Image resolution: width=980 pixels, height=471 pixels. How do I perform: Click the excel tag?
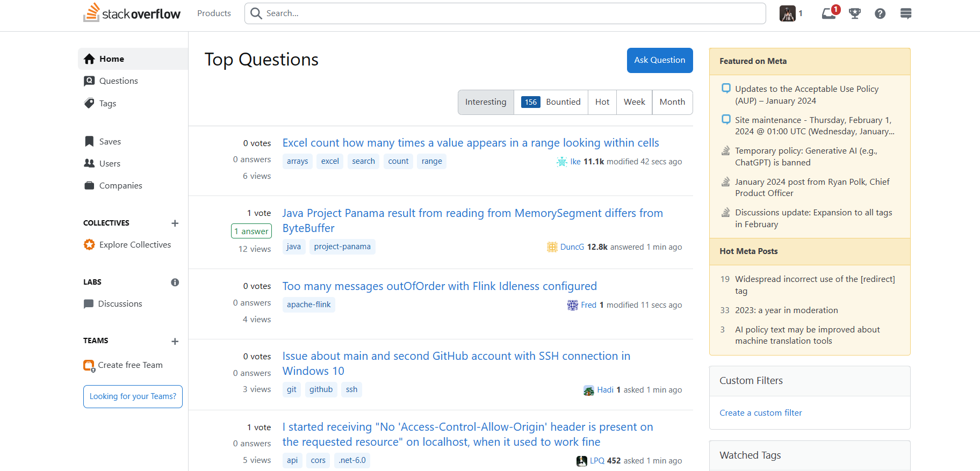point(330,161)
